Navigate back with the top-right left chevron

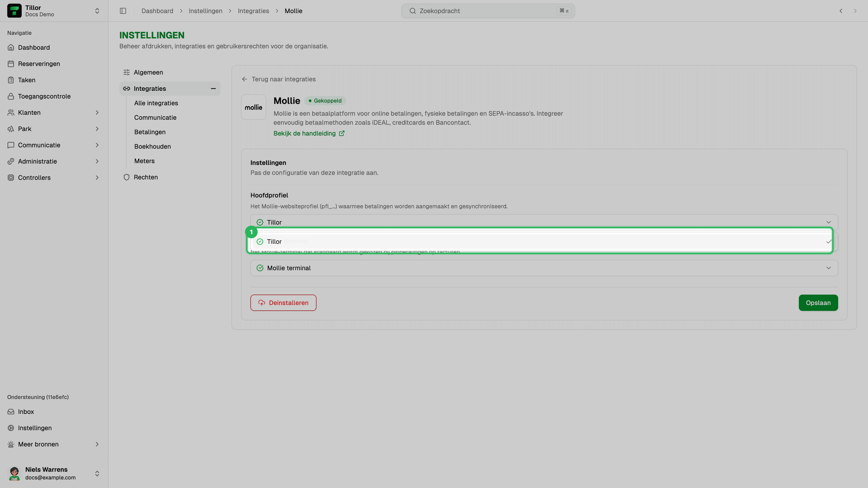[841, 11]
